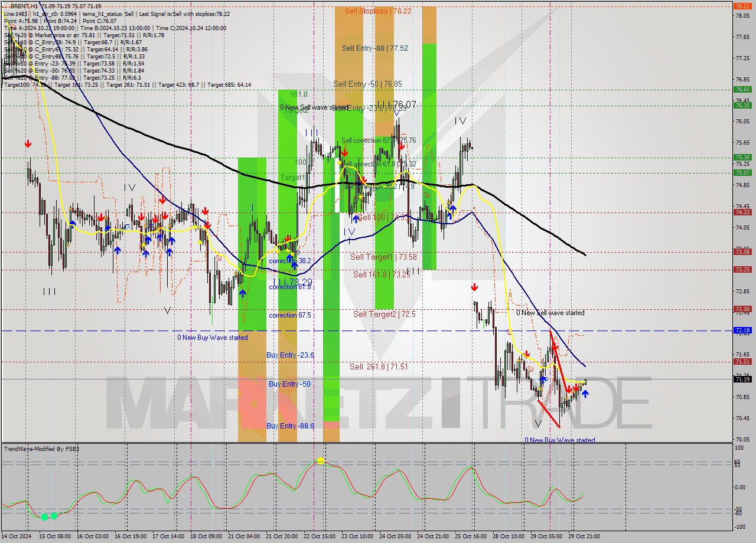Screen dimensions: 756x543
Task: Click the red 73.58 price tag
Action: click(742, 252)
